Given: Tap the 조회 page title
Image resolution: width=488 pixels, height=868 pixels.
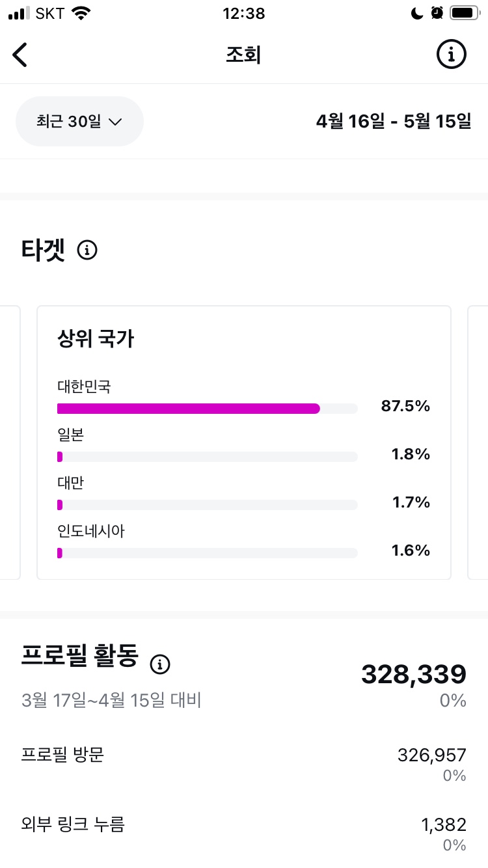Looking at the screenshot, I should (x=243, y=55).
